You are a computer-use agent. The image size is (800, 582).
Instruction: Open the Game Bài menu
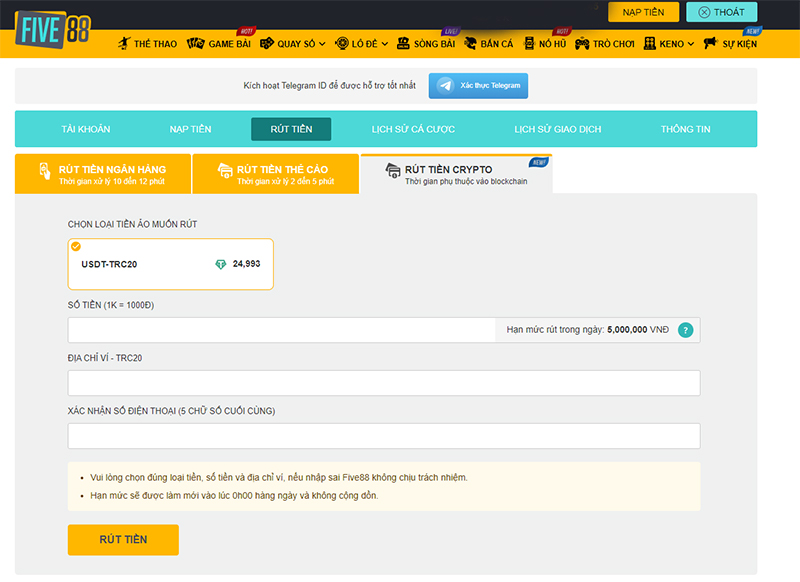point(219,44)
